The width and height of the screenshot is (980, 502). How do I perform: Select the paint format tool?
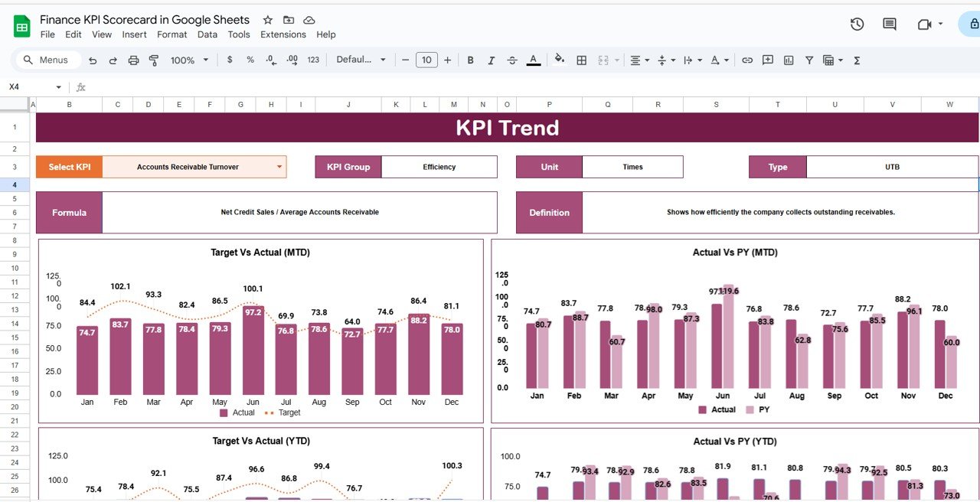154,60
